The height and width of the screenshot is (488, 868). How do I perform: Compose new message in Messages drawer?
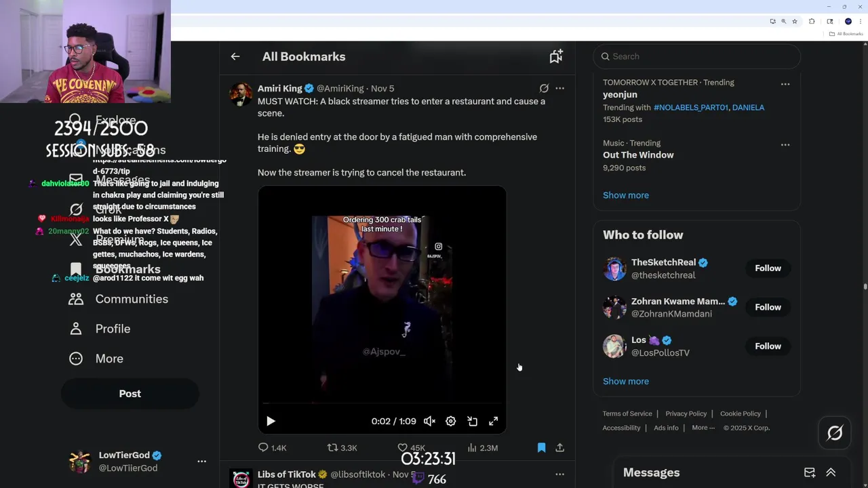[x=810, y=472]
